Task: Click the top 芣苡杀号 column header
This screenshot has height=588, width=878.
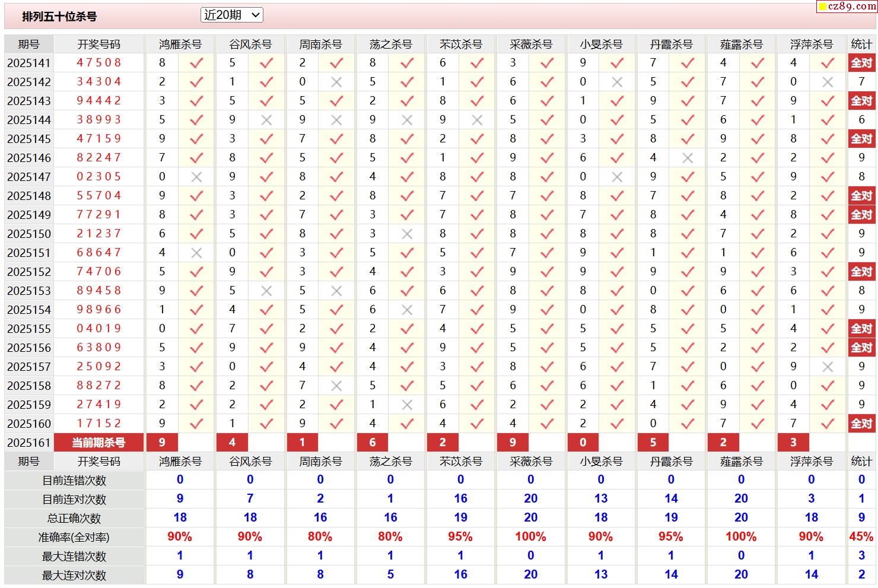Action: click(461, 45)
